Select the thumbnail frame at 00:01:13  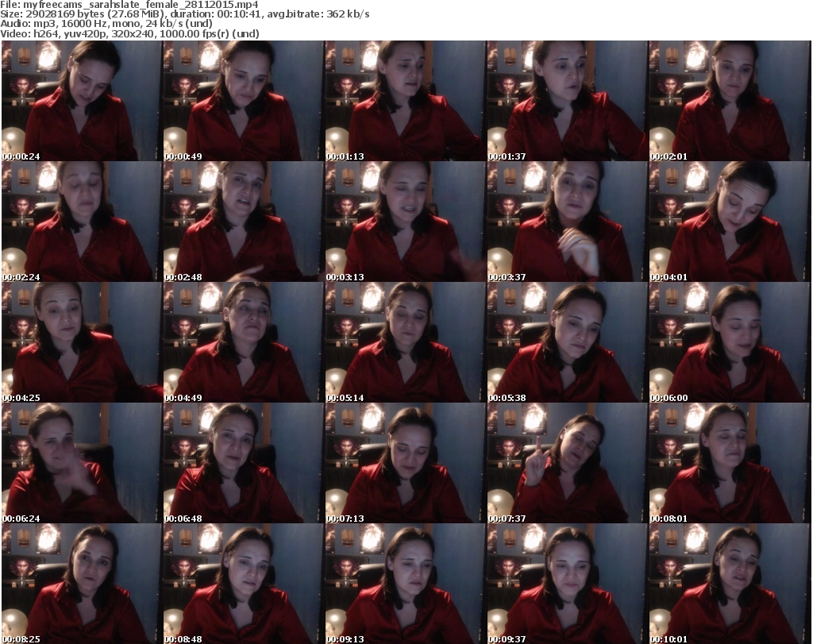tap(406, 101)
